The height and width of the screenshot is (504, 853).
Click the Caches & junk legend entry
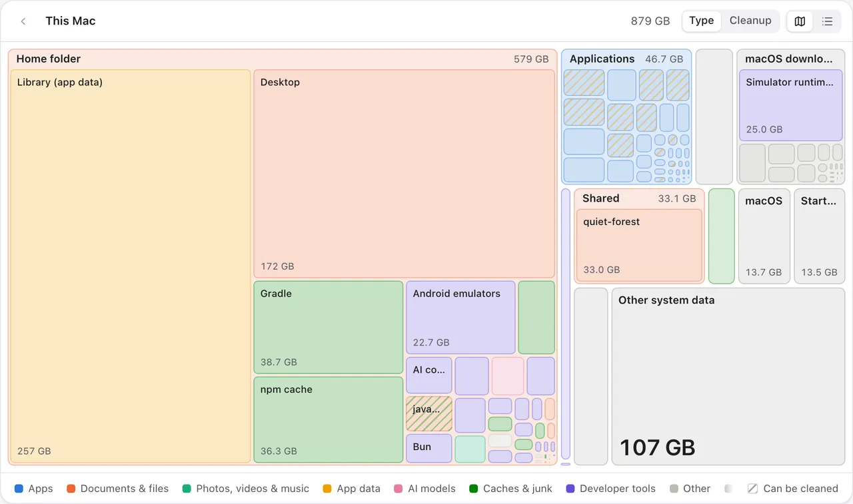coord(510,489)
